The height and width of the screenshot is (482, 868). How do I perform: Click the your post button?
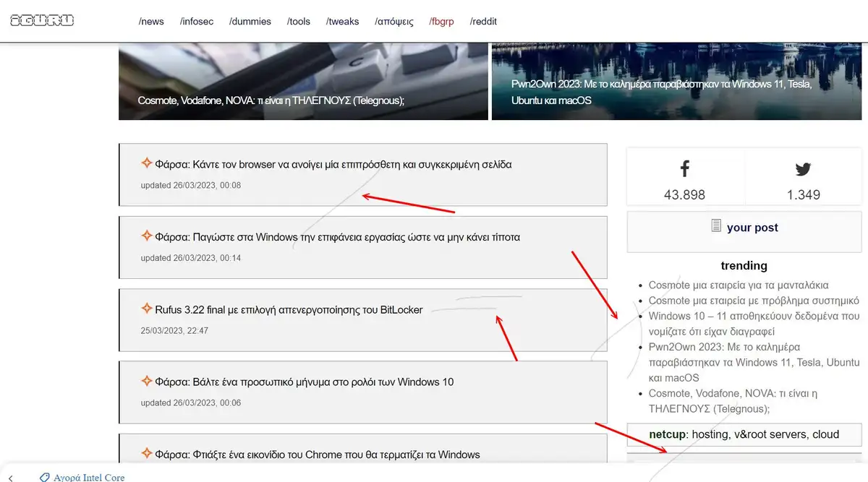pos(744,231)
